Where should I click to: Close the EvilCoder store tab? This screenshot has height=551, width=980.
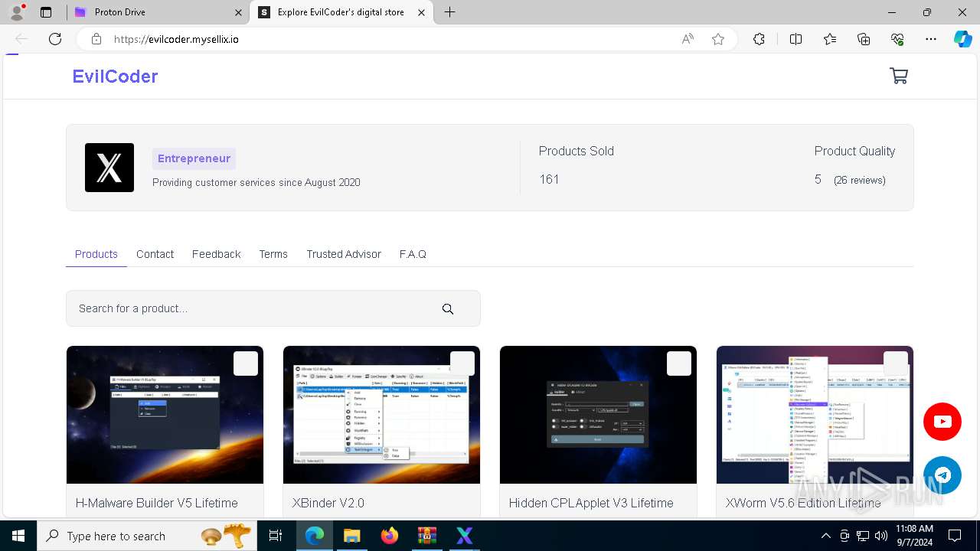pyautogui.click(x=421, y=12)
